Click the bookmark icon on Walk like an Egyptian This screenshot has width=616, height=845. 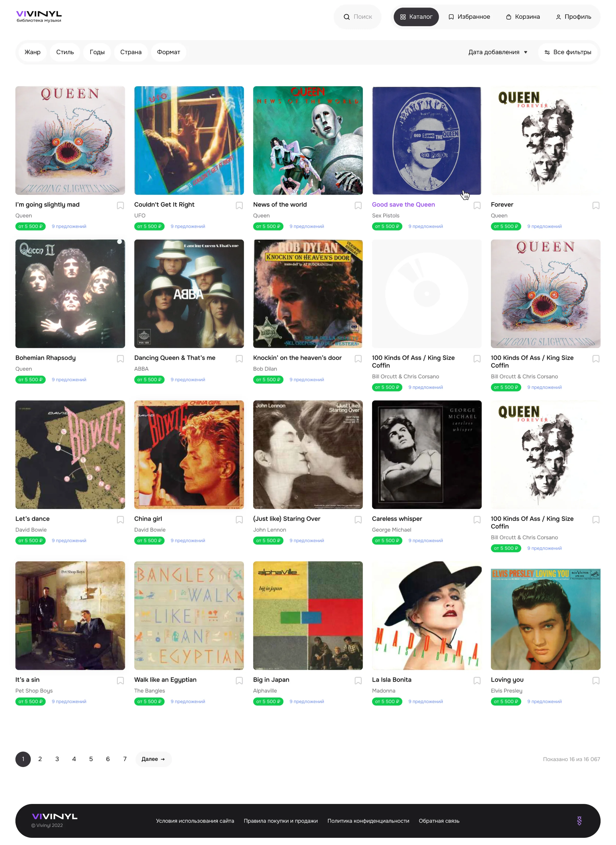pyautogui.click(x=239, y=680)
